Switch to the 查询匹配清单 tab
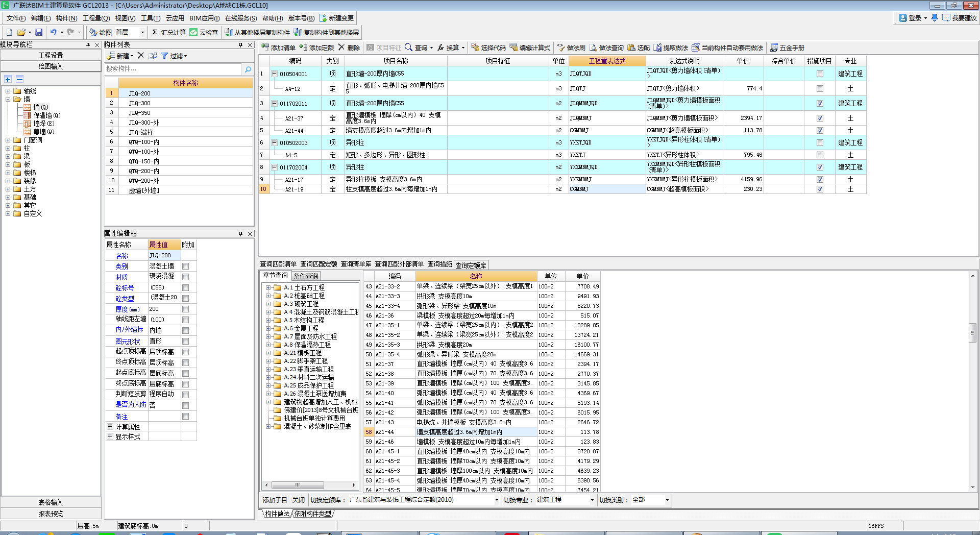Screen dimensions: 980x535 coord(278,264)
